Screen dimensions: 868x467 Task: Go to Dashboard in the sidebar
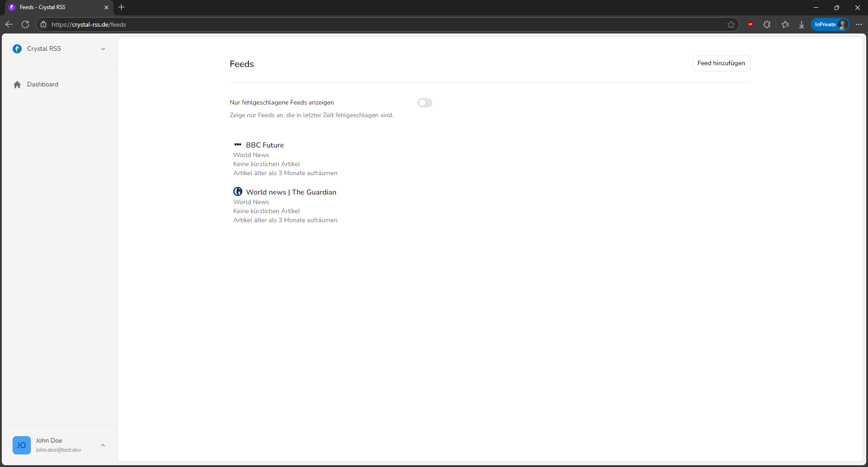click(x=42, y=85)
